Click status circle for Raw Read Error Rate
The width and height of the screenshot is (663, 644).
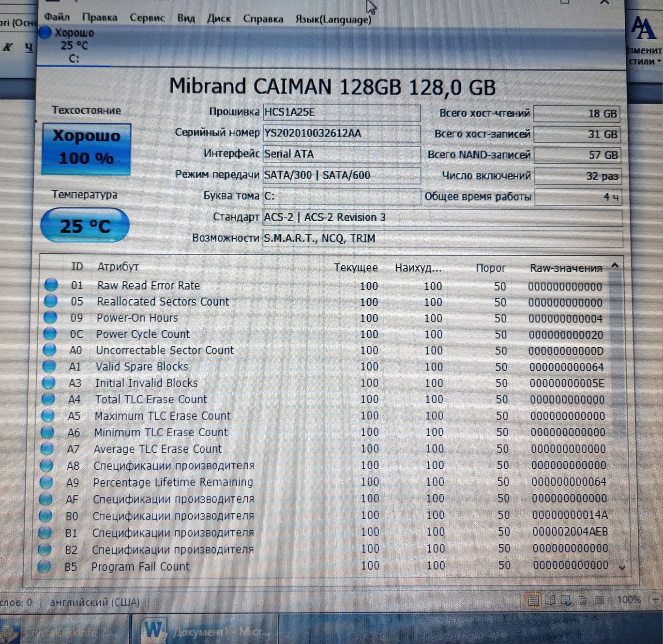51,285
